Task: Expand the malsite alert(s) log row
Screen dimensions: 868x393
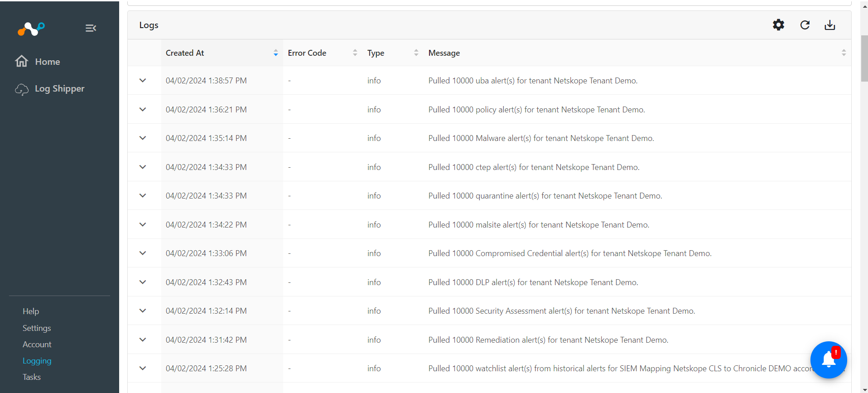Action: pyautogui.click(x=143, y=224)
